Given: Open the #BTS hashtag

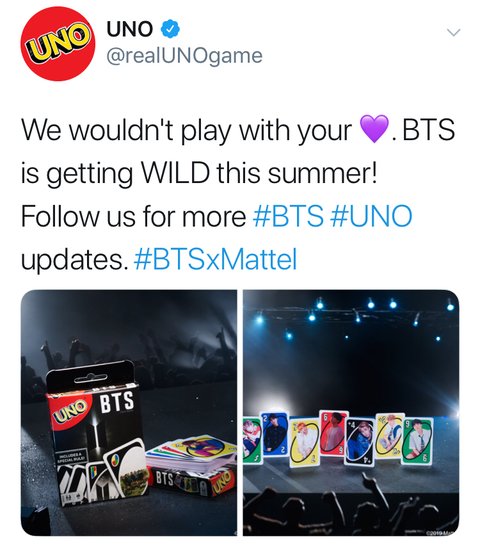Looking at the screenshot, I should [288, 216].
